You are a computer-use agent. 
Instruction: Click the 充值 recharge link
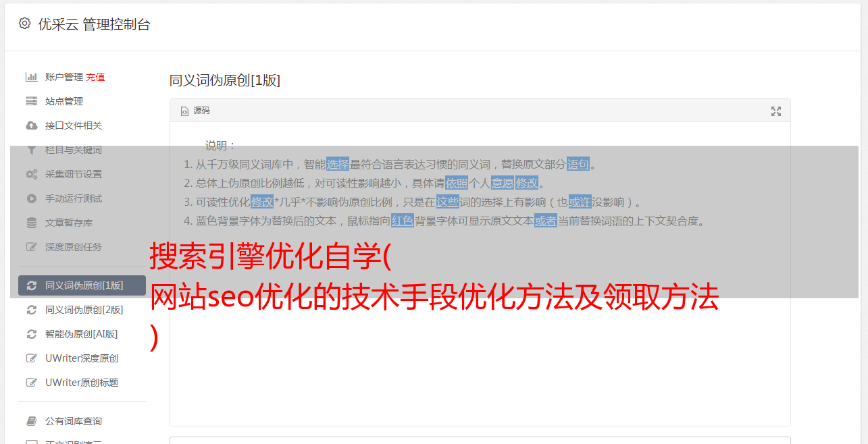(x=95, y=77)
